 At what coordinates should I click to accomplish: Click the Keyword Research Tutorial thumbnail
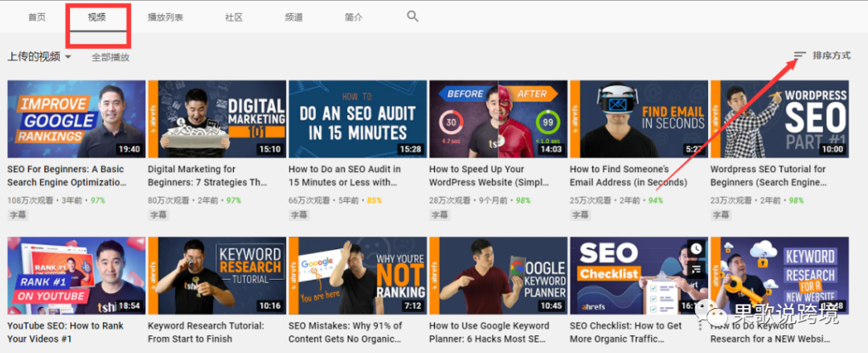tap(217, 276)
